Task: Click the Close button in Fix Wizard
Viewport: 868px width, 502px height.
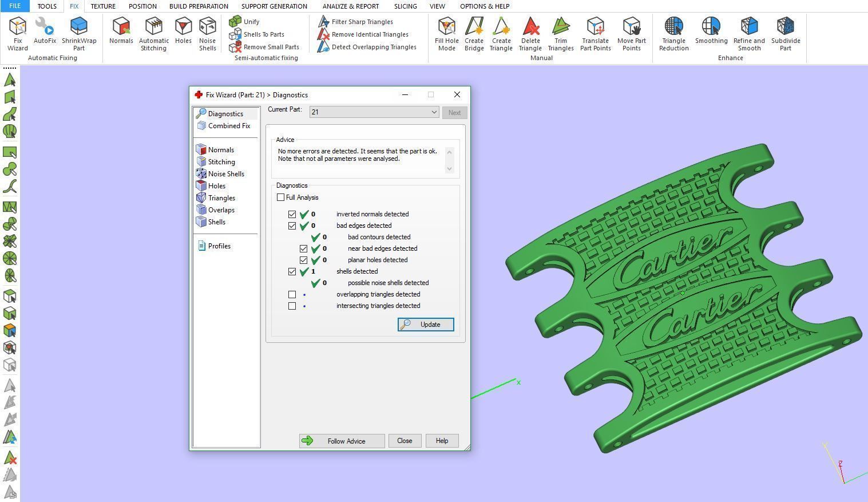Action: pos(405,441)
